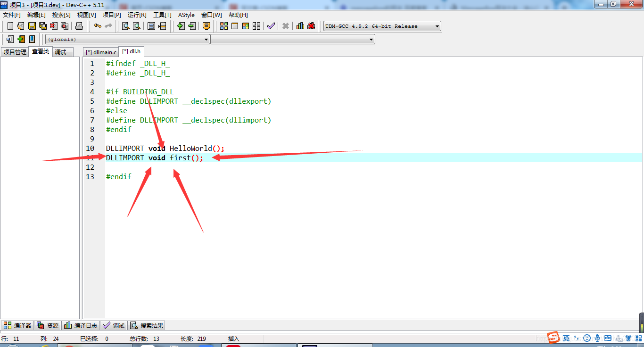The width and height of the screenshot is (644, 347).
Task: Toggle the 英 language mode indicator
Action: pos(566,338)
